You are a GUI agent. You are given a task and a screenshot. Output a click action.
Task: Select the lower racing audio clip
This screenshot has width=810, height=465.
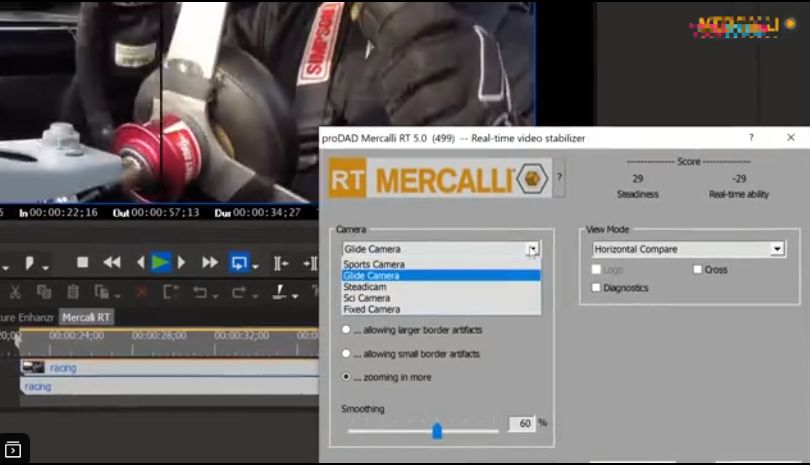click(x=169, y=386)
